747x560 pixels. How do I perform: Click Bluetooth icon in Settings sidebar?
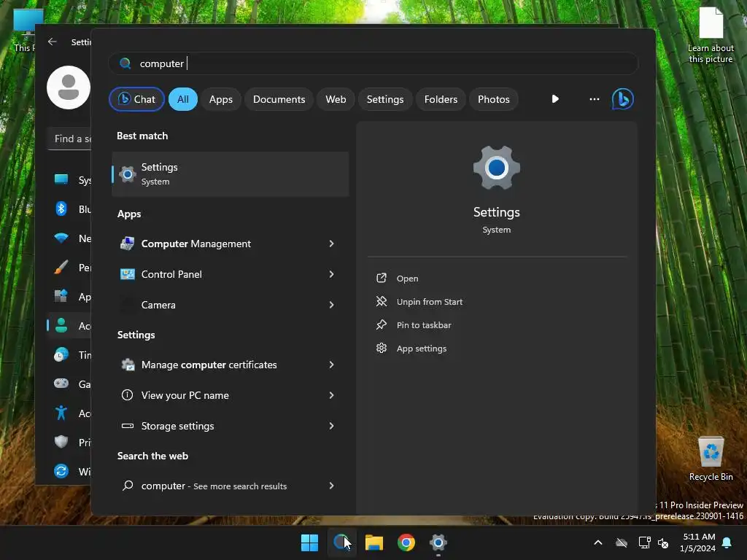coord(61,209)
